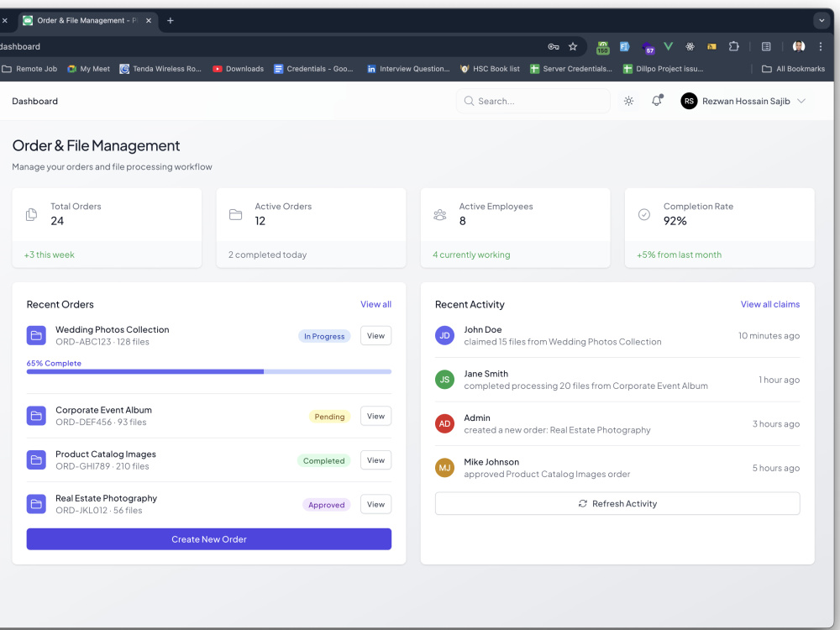Click the Total Orders documents icon

pyautogui.click(x=32, y=214)
